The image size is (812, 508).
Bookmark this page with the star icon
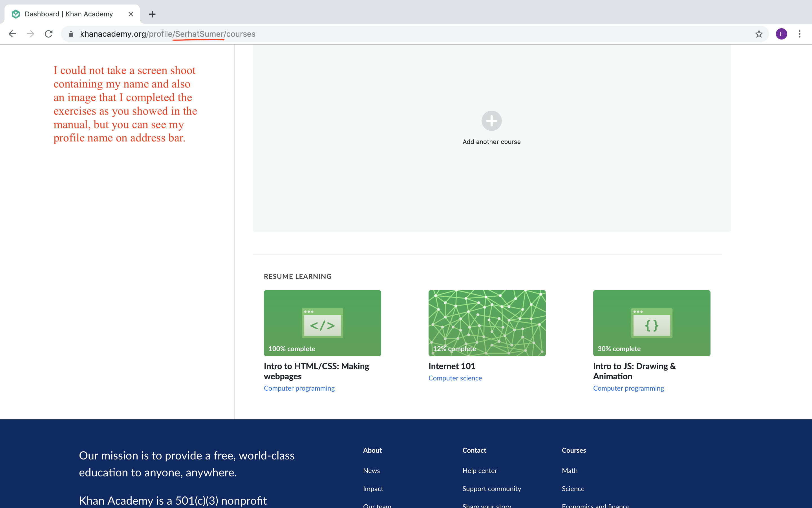(759, 34)
